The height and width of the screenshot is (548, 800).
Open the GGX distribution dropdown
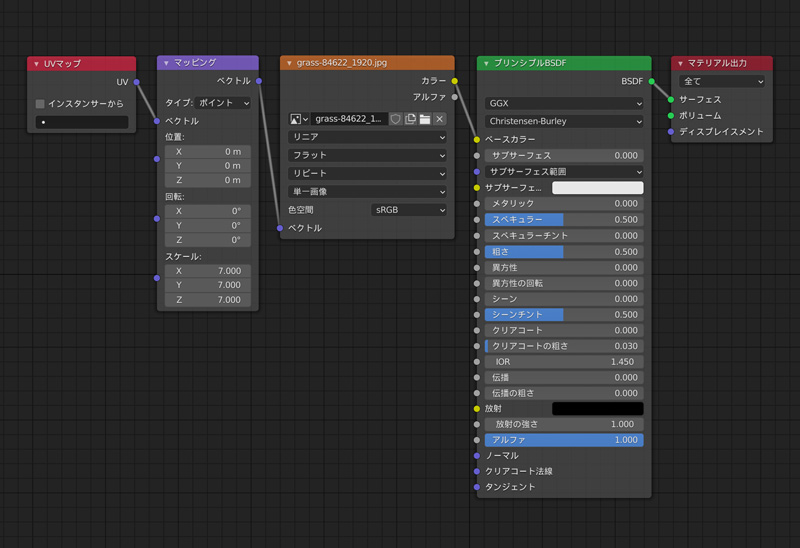[x=564, y=103]
